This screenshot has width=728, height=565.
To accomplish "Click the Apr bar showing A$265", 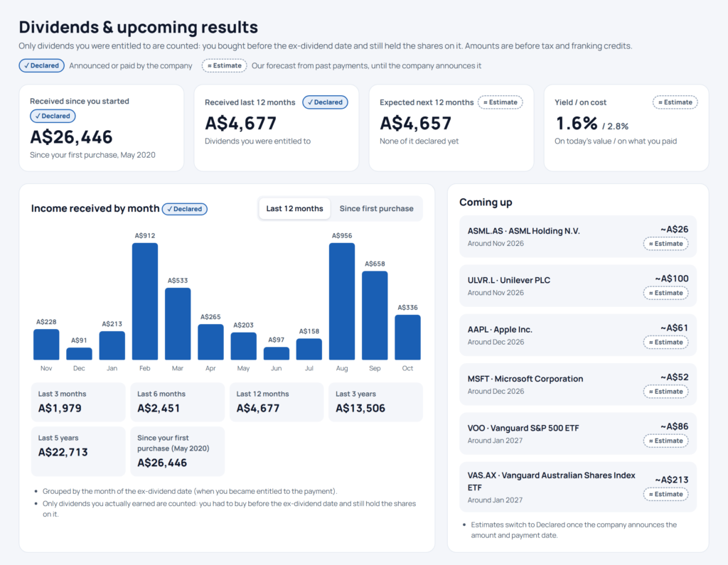I will [210, 342].
